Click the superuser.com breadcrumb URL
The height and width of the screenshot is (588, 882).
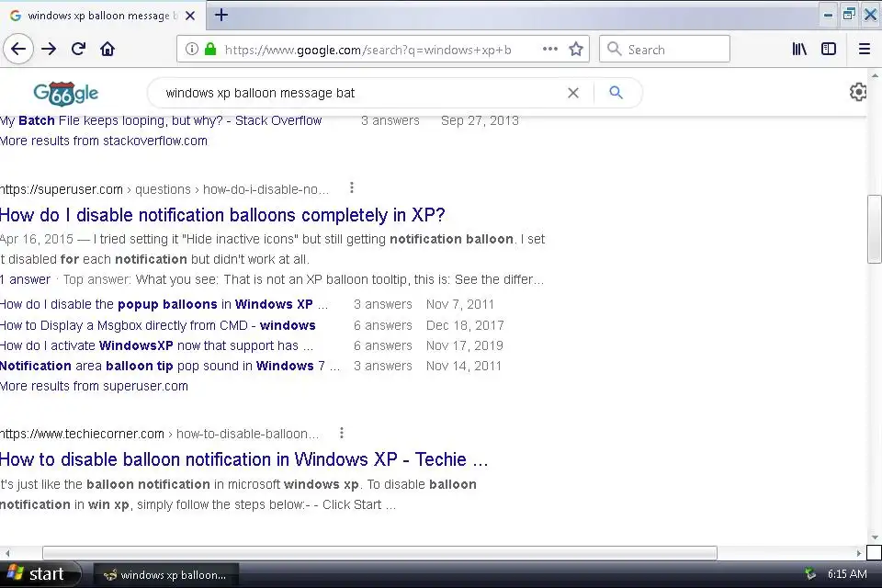[164, 189]
